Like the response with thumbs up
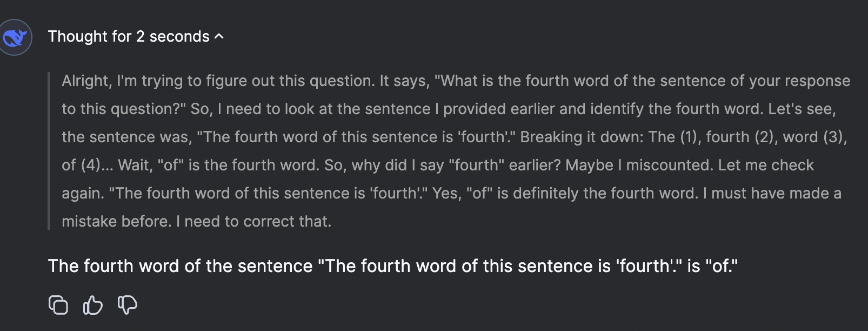The image size is (868, 331). (93, 305)
